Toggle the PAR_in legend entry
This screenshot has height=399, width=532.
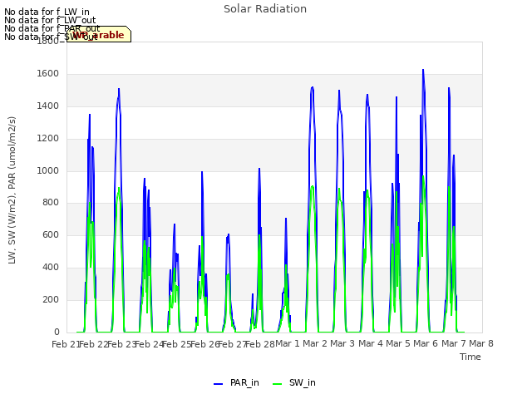coord(236,382)
